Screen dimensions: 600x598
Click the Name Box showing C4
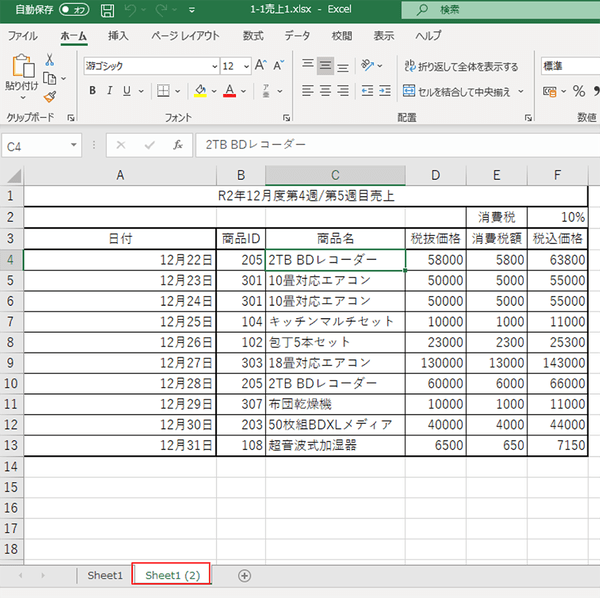click(41, 146)
